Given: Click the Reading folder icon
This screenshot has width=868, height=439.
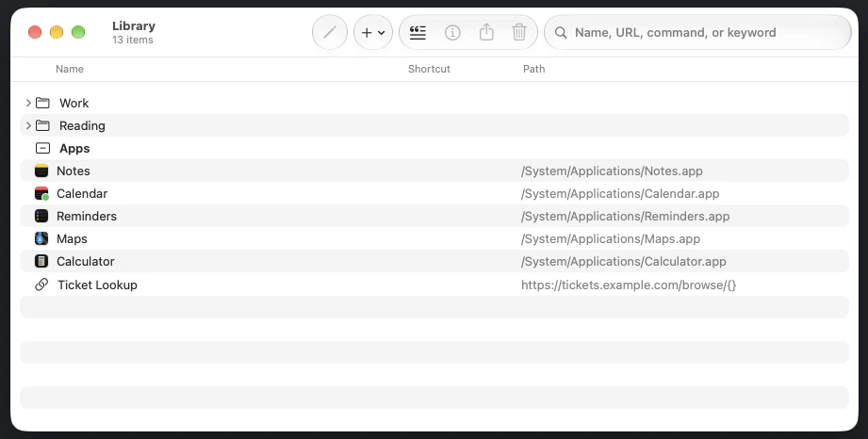Looking at the screenshot, I should 42,125.
